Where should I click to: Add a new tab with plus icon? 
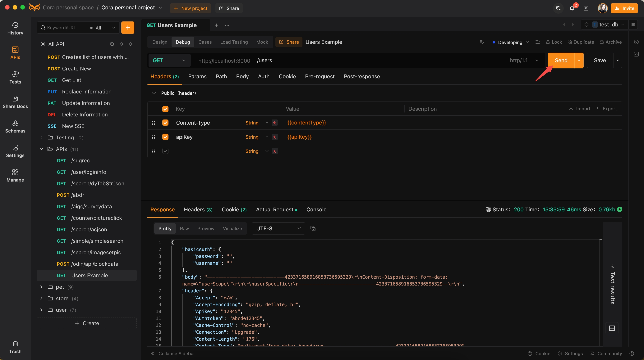pyautogui.click(x=216, y=25)
